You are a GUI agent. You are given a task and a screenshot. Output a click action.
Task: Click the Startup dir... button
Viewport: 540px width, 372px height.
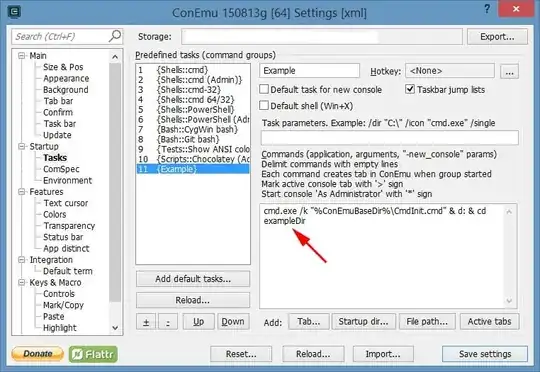363,322
